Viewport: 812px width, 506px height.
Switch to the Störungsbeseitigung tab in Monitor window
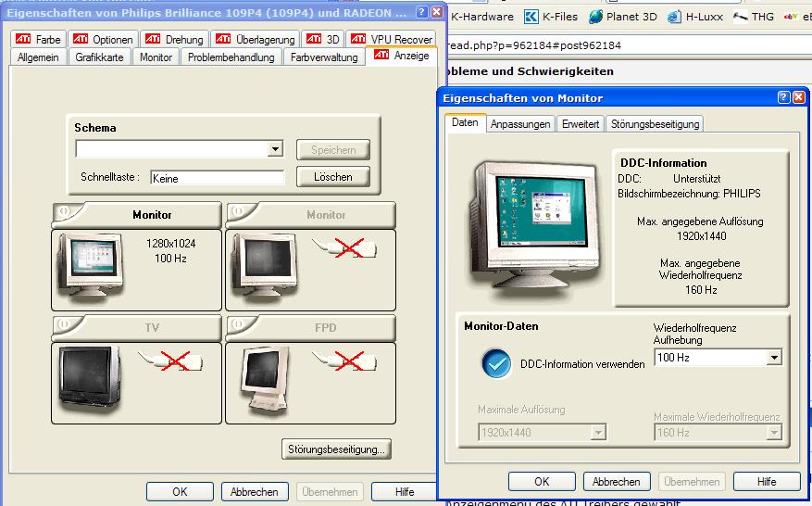tap(655, 124)
